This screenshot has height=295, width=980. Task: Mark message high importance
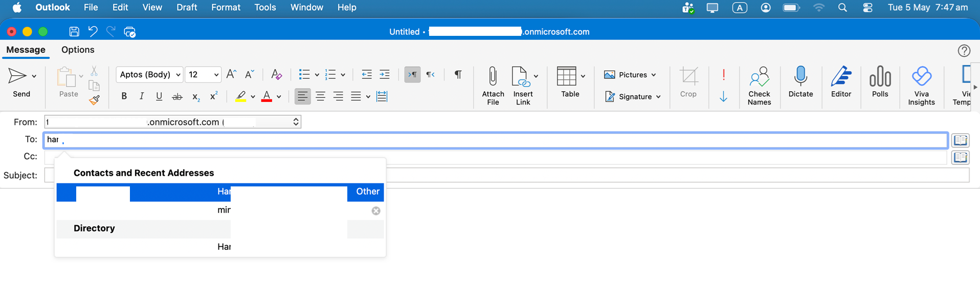724,75
